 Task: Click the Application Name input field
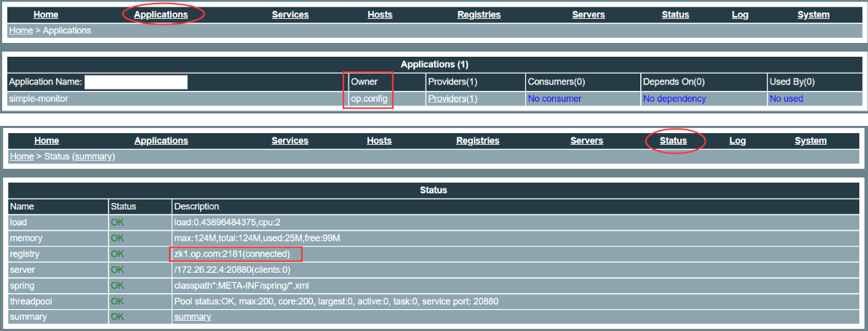[136, 82]
